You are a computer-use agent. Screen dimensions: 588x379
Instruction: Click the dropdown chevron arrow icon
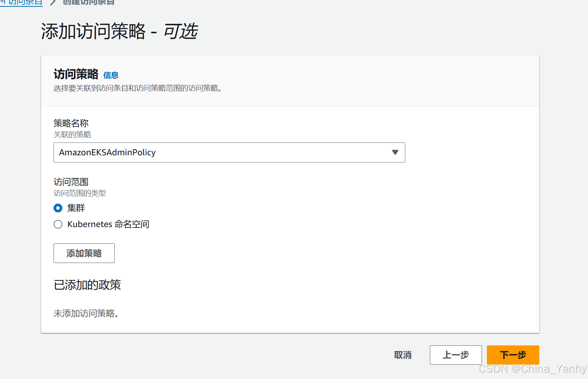[x=395, y=152]
